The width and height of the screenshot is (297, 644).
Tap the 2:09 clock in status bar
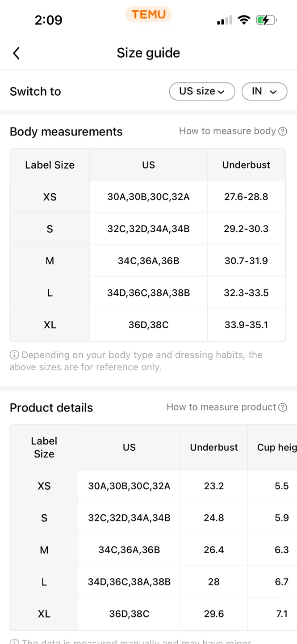tap(48, 20)
